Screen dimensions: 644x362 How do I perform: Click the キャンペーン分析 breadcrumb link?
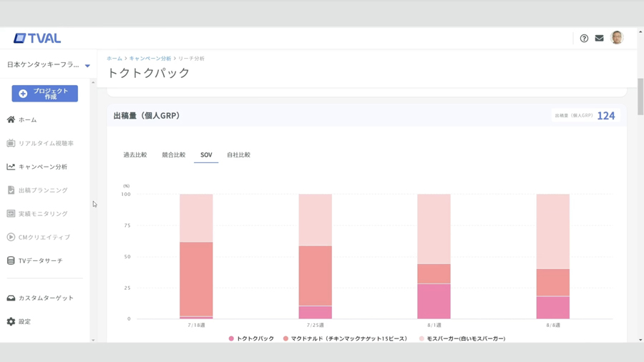pos(150,58)
